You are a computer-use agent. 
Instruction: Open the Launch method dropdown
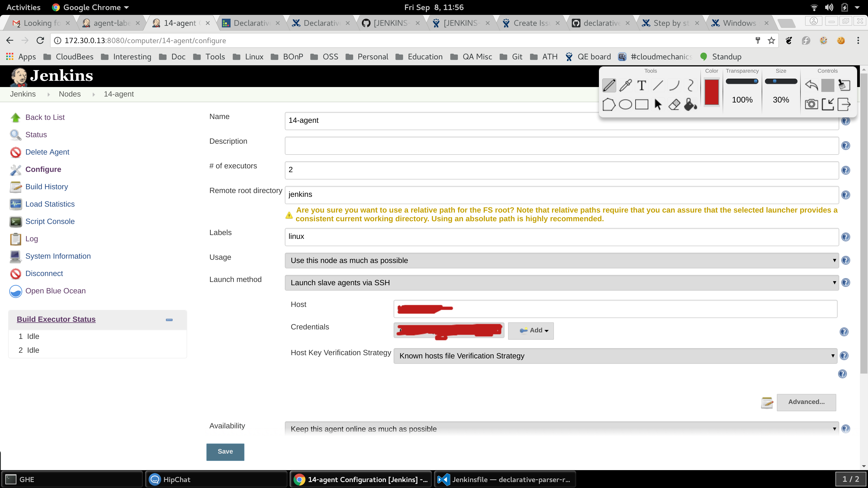[x=561, y=282]
